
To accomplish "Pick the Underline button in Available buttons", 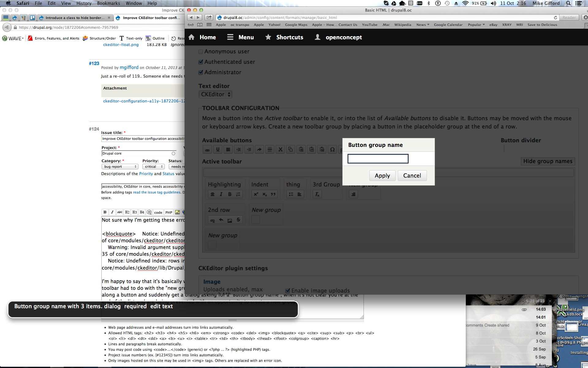I will click(218, 150).
